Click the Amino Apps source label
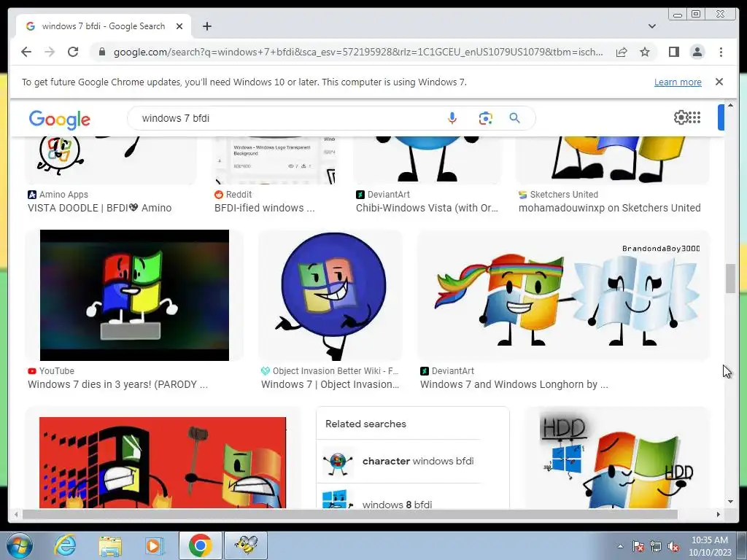 tap(63, 194)
